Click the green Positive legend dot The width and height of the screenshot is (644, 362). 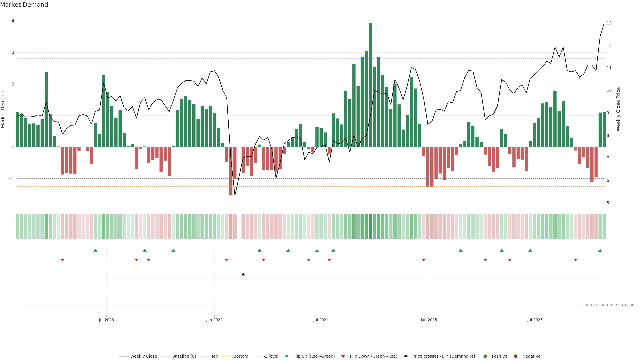(485, 356)
